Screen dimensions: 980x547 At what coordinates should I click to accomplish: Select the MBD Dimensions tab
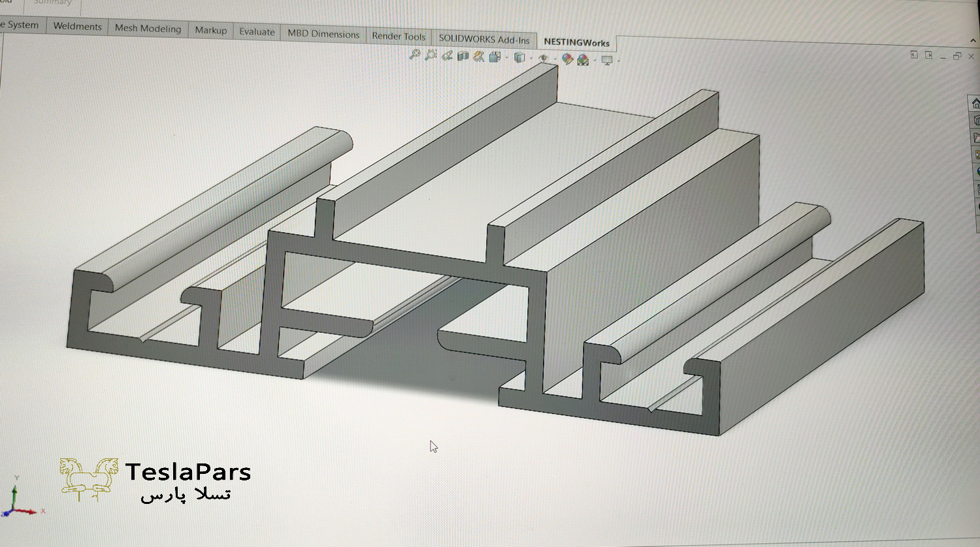tap(323, 34)
